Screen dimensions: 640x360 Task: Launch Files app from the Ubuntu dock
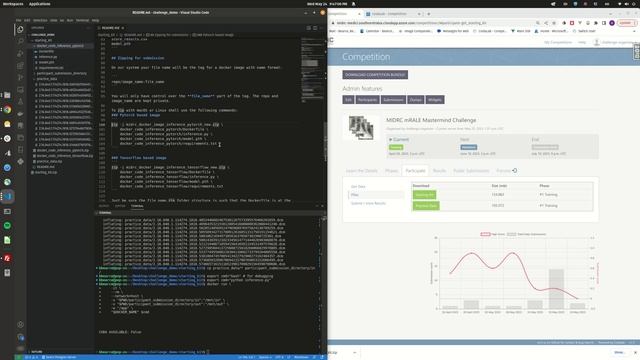[x=7, y=95]
